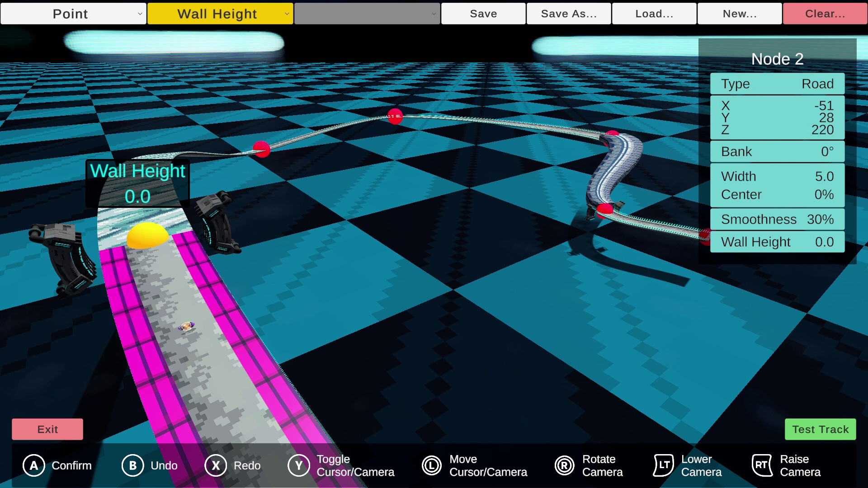Select New from the top bar

pos(739,14)
